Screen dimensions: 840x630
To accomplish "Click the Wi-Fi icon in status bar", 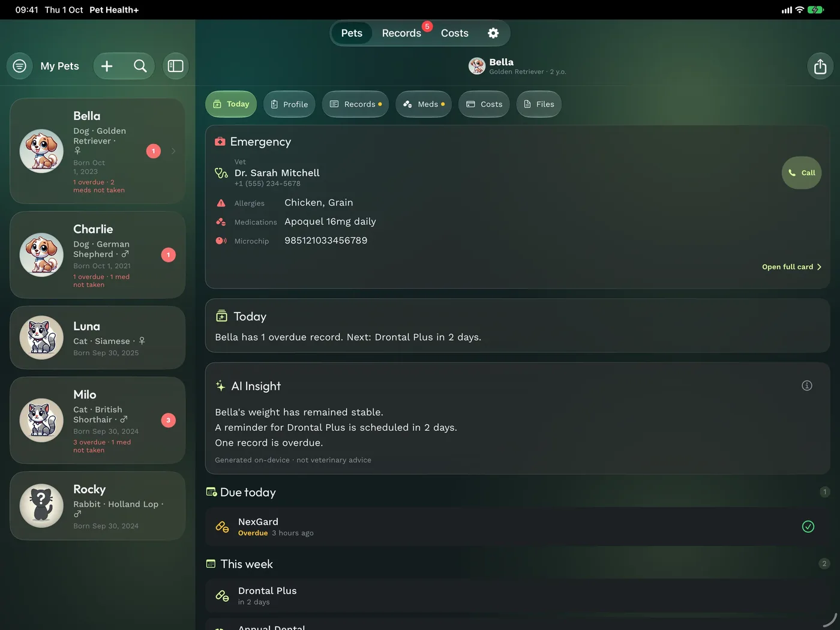I will (799, 10).
